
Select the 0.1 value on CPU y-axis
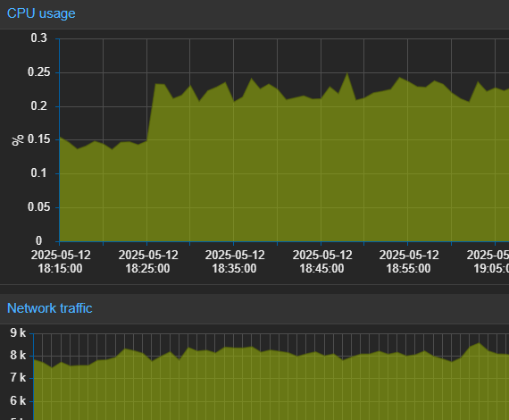[39, 173]
